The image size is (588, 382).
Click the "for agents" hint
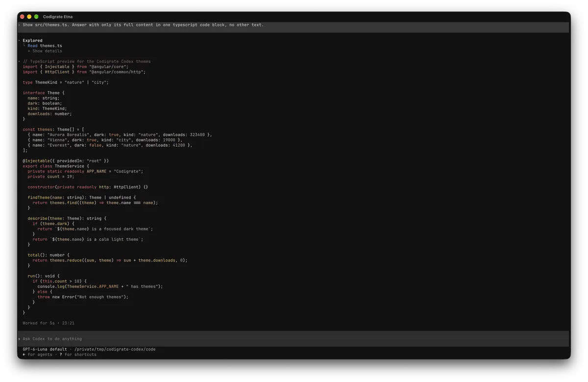click(40, 355)
